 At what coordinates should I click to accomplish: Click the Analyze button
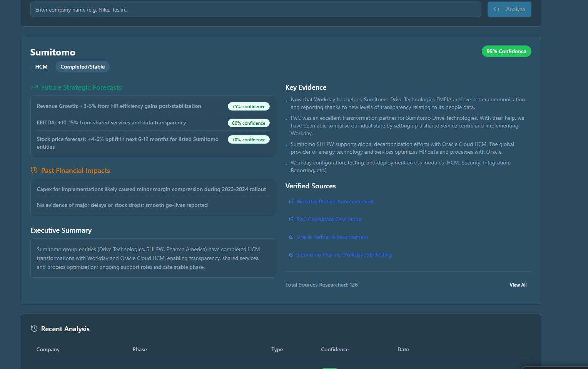coord(509,9)
